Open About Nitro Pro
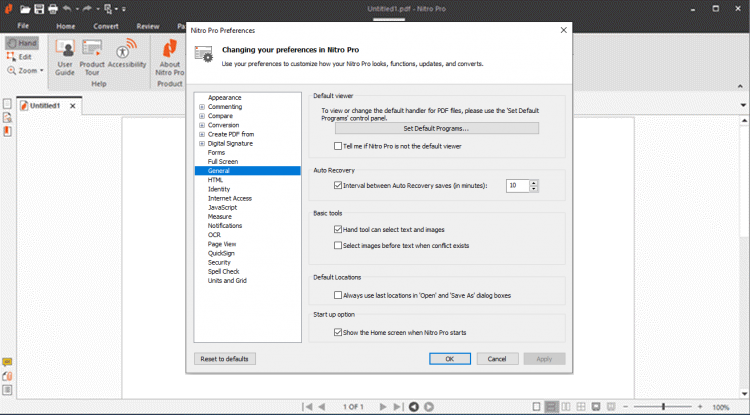This screenshot has height=415, width=750. tap(170, 57)
